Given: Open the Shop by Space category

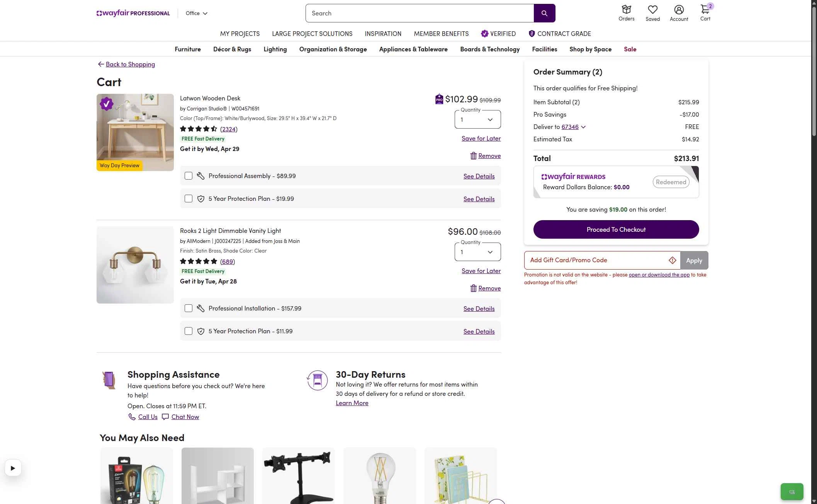Looking at the screenshot, I should pyautogui.click(x=590, y=49).
